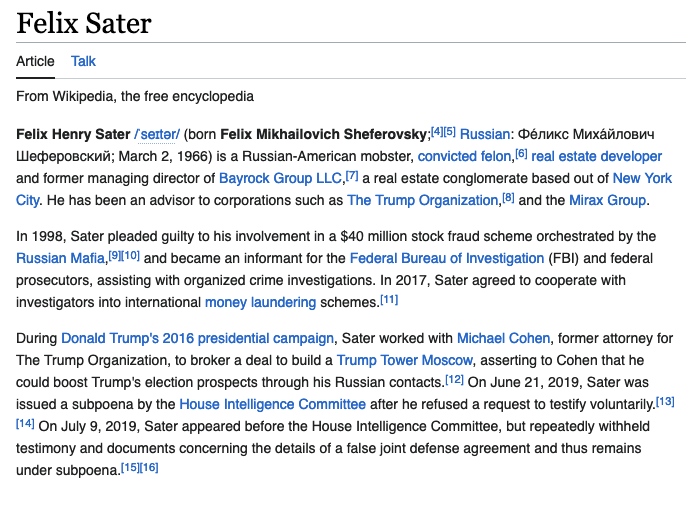Jump to citation reference [12]

(454, 379)
